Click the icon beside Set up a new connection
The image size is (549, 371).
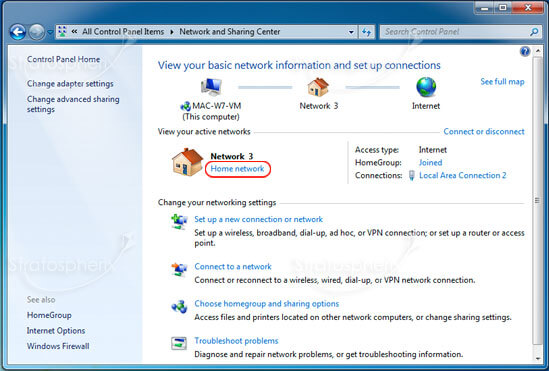(179, 222)
